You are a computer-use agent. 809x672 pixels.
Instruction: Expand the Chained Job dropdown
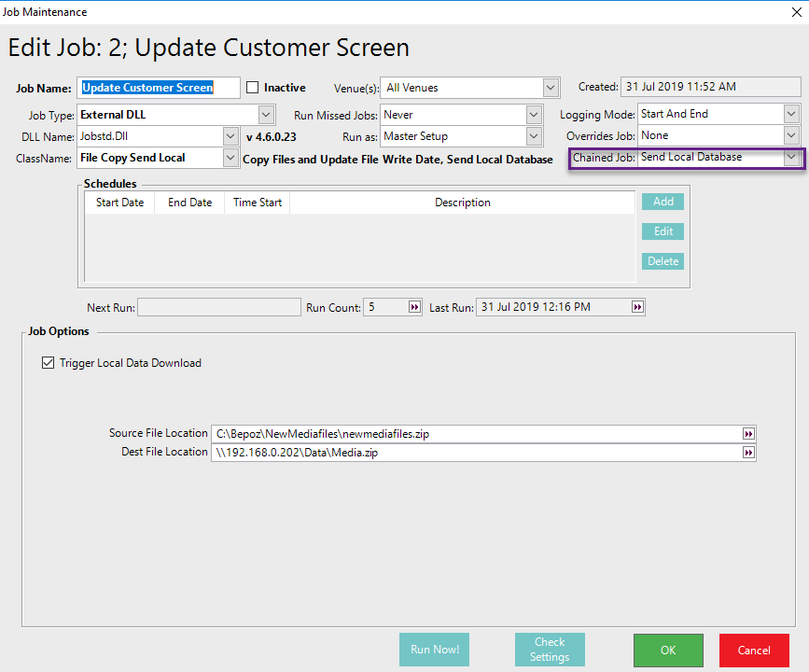pos(791,158)
